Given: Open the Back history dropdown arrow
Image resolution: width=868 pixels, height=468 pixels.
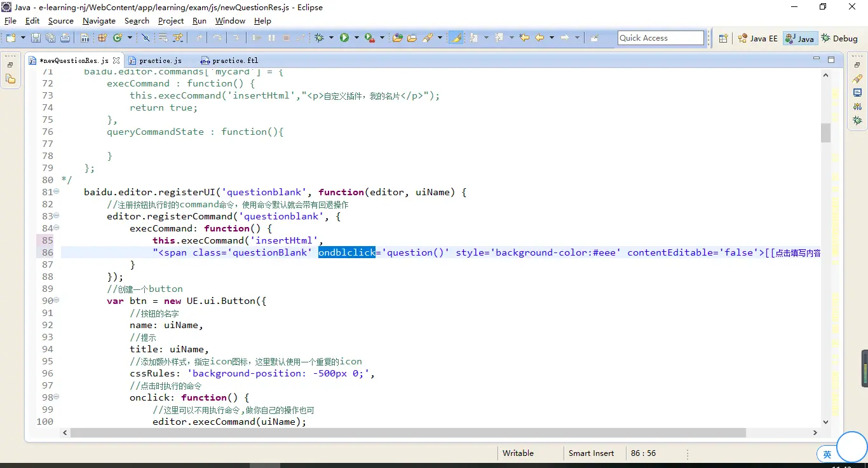Looking at the screenshot, I should 552,38.
